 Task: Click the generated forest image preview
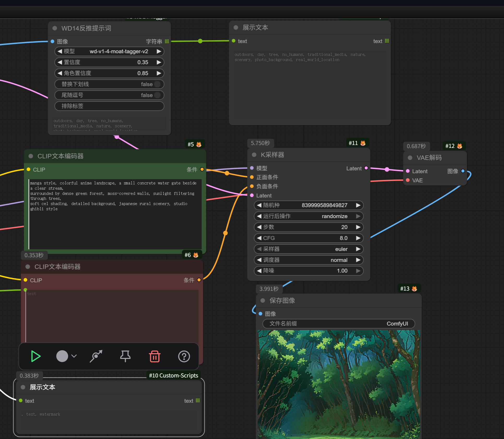tap(339, 383)
